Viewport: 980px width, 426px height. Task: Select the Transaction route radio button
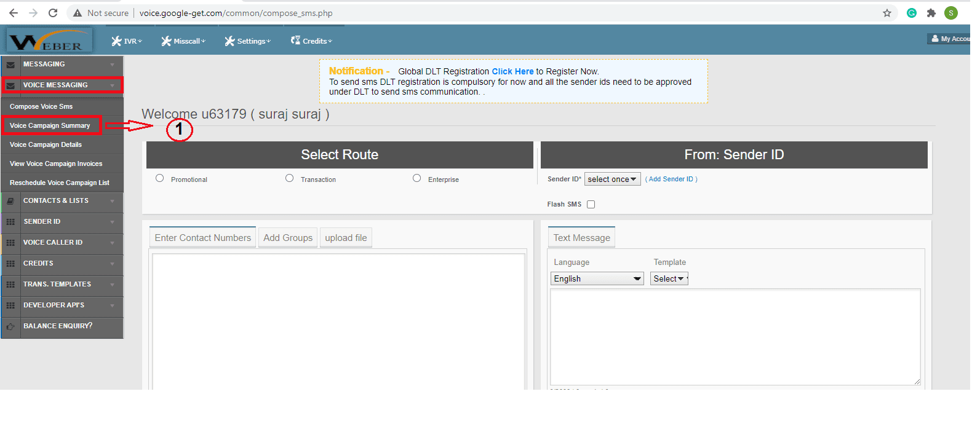click(290, 178)
